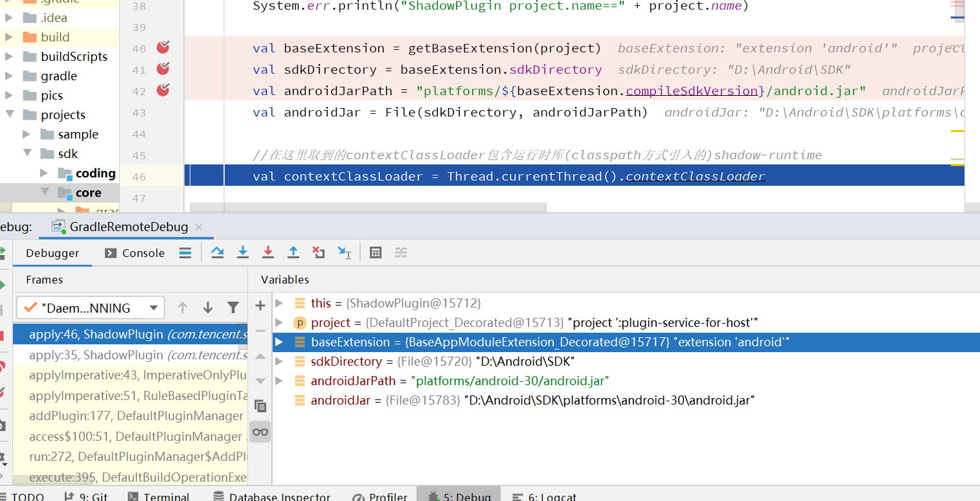
Task: Open the Evaluate Expression calculator icon
Action: 375,252
